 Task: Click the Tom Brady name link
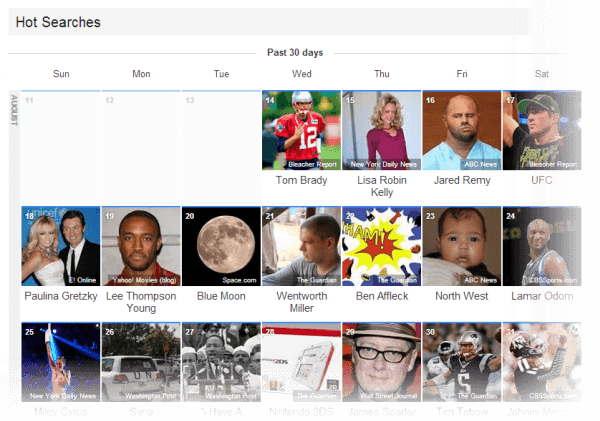coord(301,181)
